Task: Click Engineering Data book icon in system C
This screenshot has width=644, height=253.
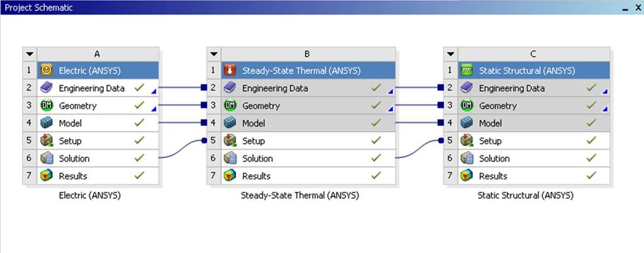Action: [467, 88]
